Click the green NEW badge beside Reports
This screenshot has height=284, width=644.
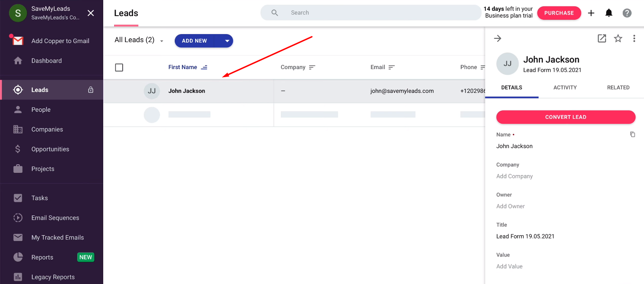(x=86, y=257)
